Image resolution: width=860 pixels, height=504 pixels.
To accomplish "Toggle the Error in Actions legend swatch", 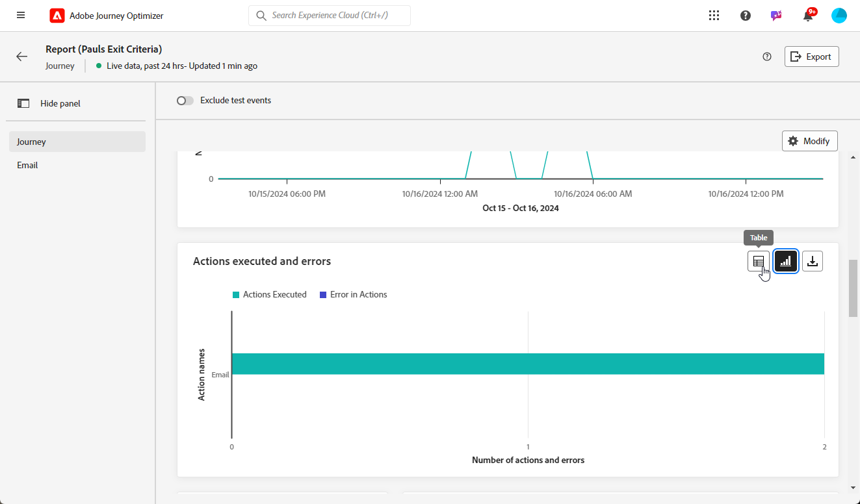I will click(323, 295).
